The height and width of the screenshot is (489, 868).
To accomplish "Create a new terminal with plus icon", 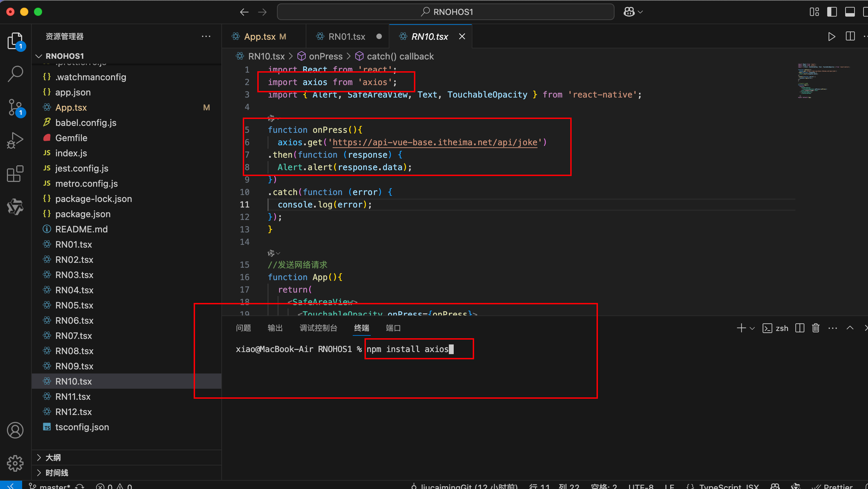I will point(741,328).
